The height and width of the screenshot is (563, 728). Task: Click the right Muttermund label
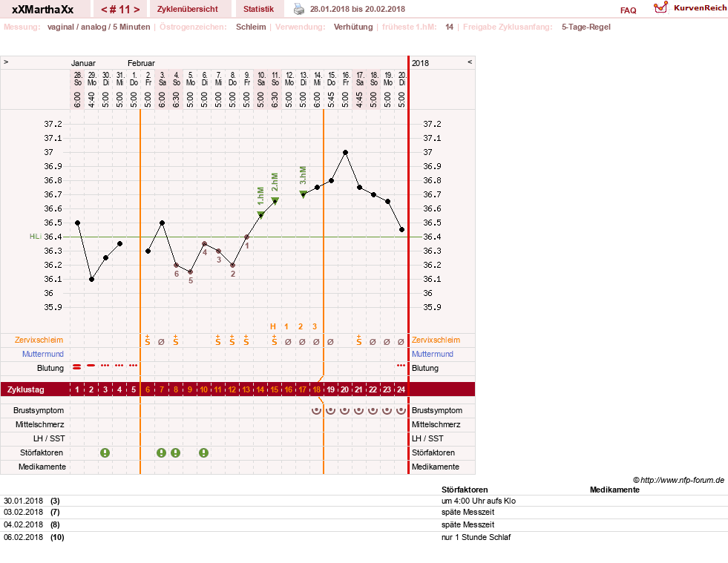coord(432,354)
